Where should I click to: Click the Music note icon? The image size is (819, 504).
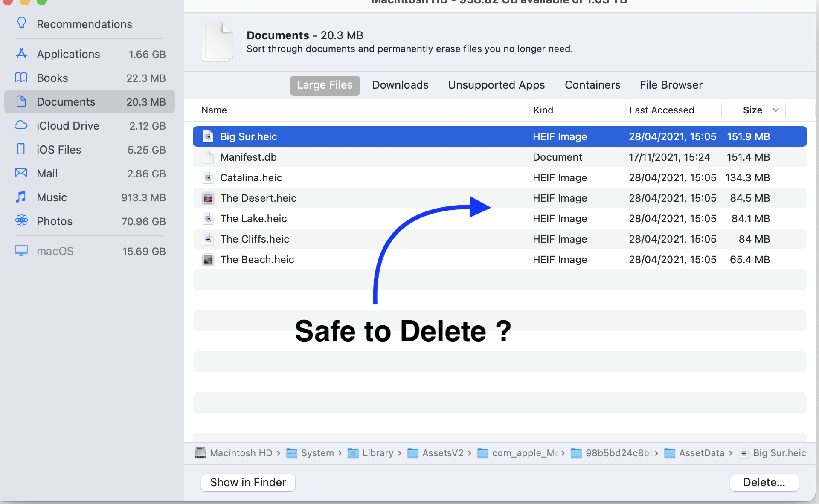coord(21,197)
